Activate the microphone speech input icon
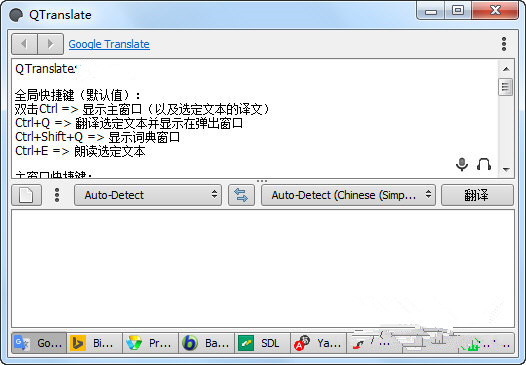 462,164
